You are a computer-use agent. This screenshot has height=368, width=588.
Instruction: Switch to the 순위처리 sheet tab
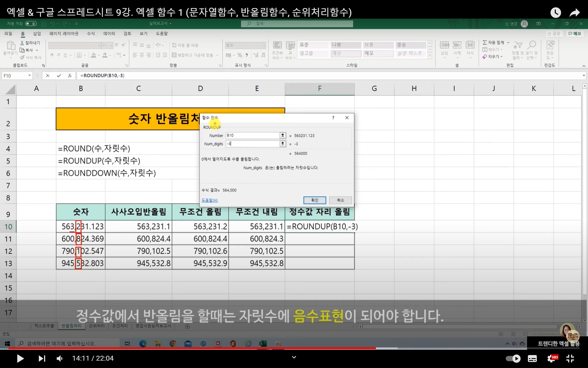(97, 326)
